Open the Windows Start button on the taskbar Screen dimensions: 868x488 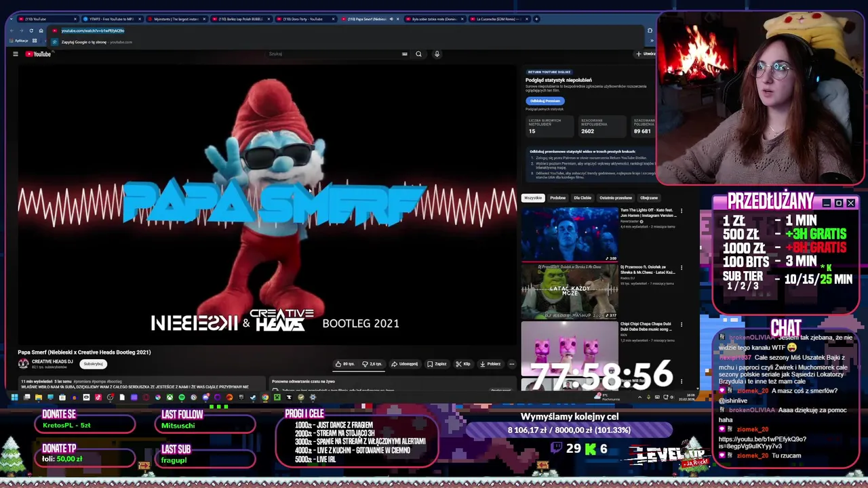click(x=14, y=397)
